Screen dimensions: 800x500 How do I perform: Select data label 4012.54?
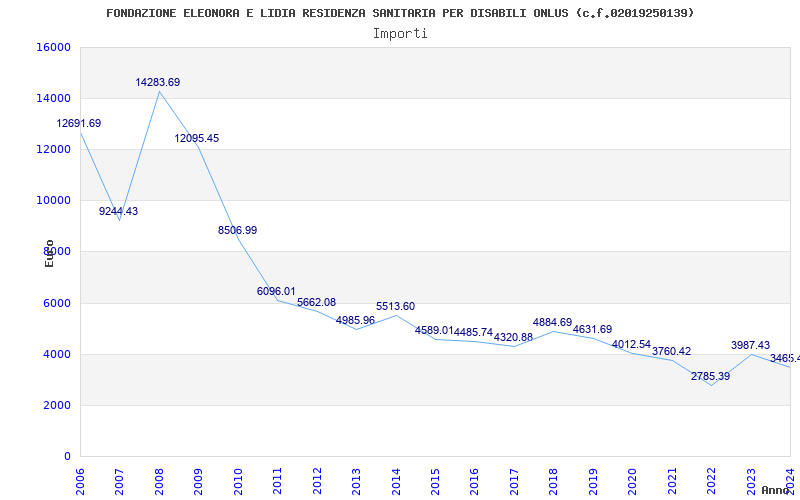click(631, 344)
